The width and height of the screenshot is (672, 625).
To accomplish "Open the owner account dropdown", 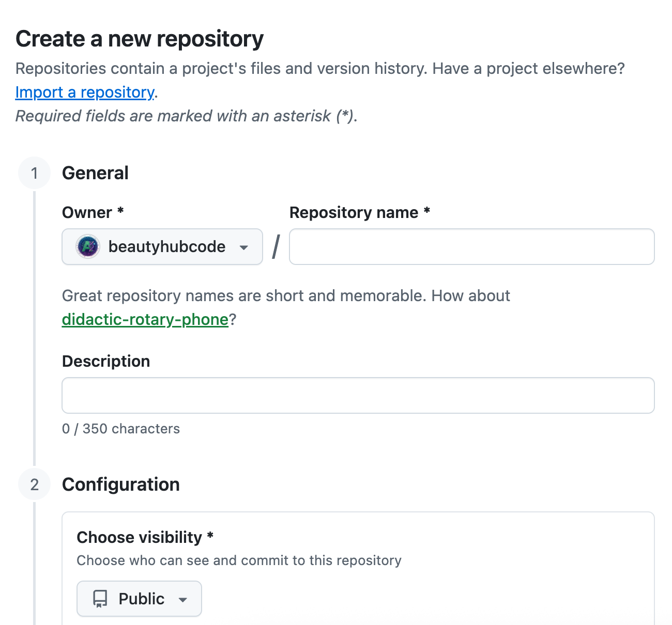I will pyautogui.click(x=162, y=246).
